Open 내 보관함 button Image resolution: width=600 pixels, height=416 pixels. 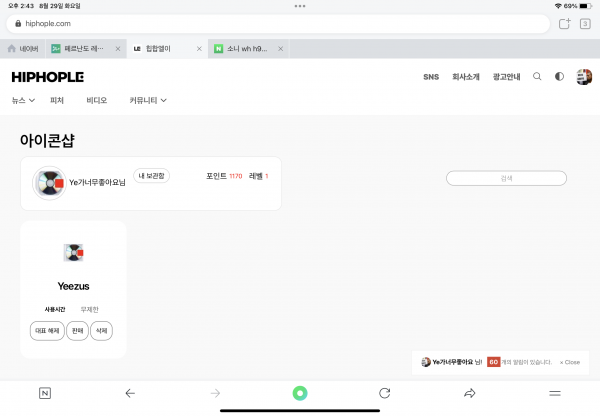152,176
